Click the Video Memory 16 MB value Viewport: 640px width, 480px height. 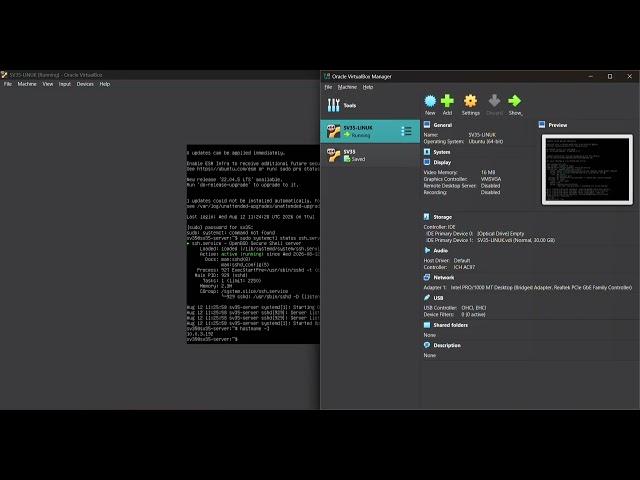coord(488,173)
